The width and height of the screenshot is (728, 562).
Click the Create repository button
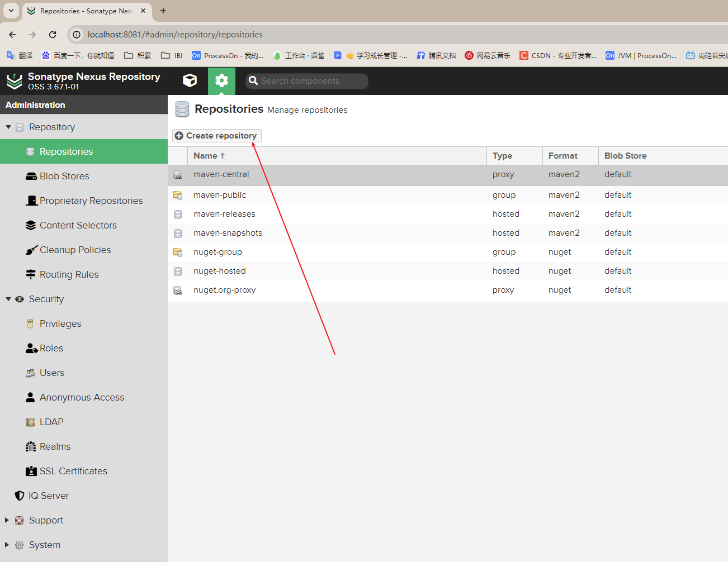[x=216, y=136]
